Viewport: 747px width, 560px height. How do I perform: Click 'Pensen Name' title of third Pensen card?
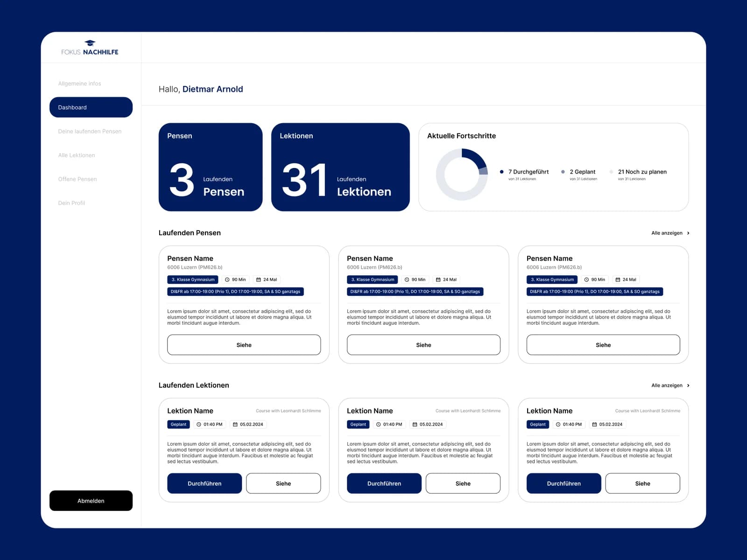click(550, 259)
